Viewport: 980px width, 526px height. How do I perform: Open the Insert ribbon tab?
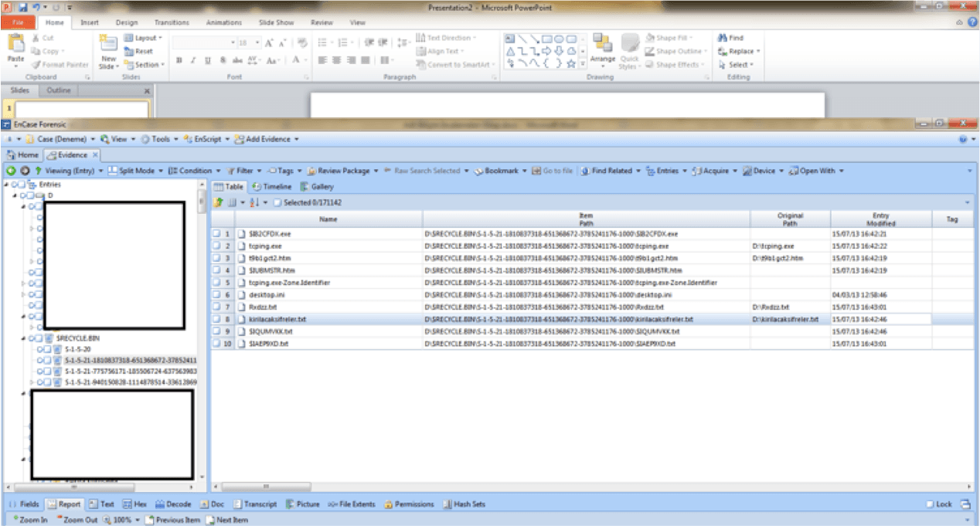click(x=90, y=22)
